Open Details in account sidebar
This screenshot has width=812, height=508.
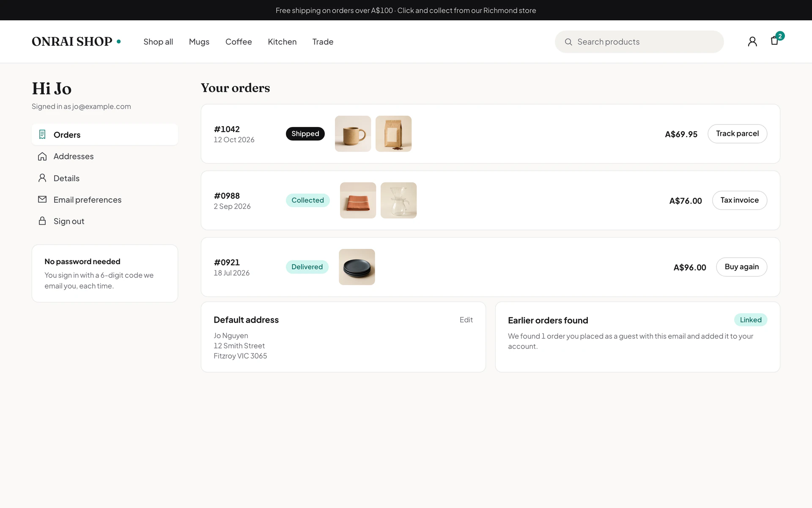point(105,178)
